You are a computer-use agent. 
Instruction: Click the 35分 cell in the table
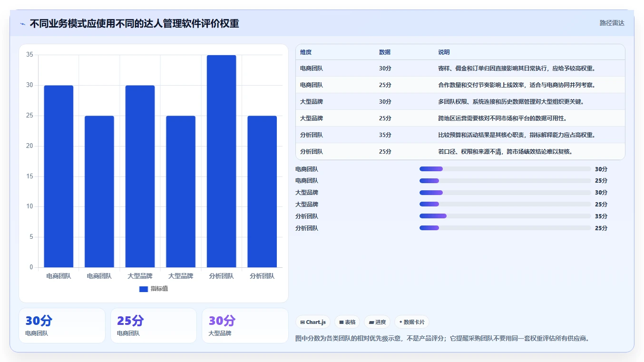[385, 135]
